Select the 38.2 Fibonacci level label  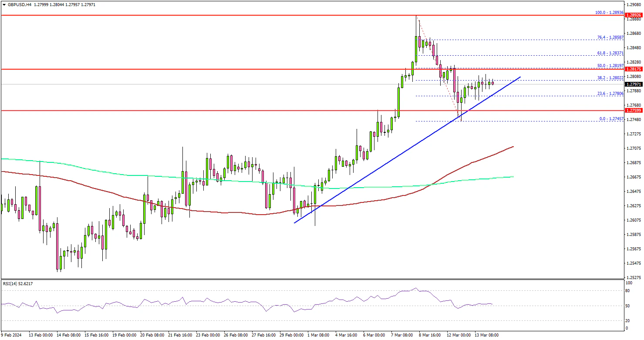[x=610, y=77]
